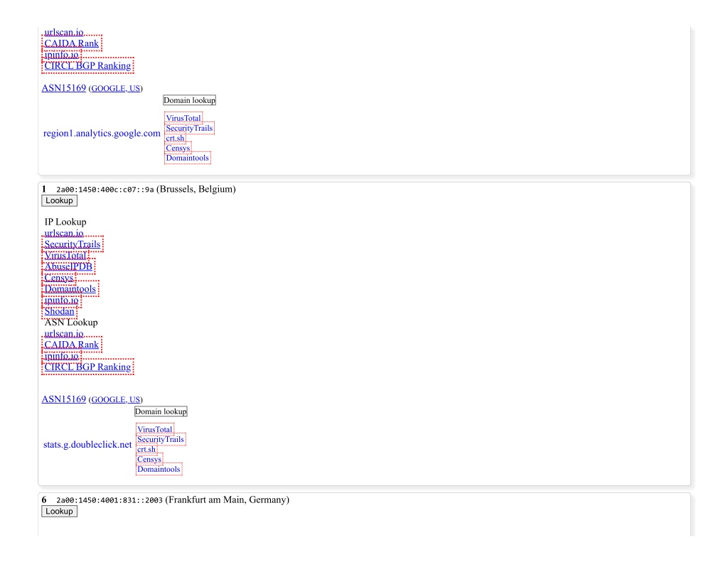Open CIRCL BGP Ranking in the region1.analytics.google.com card

pyautogui.click(x=87, y=66)
